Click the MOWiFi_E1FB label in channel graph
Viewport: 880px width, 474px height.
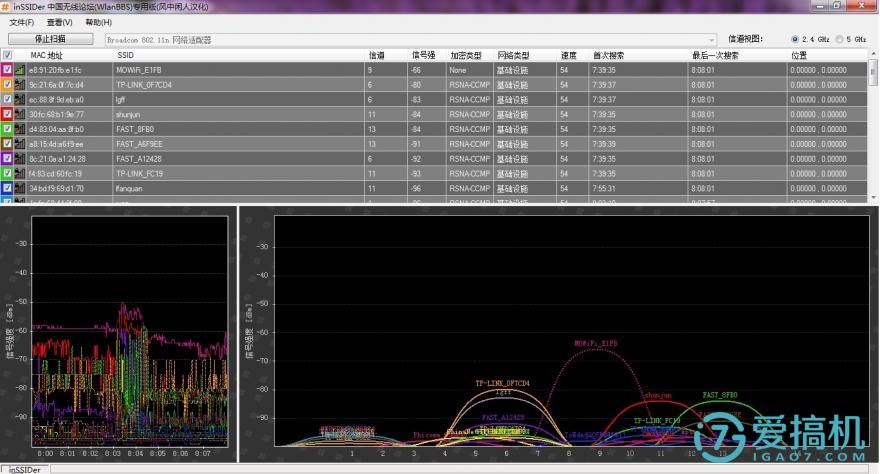tap(595, 343)
